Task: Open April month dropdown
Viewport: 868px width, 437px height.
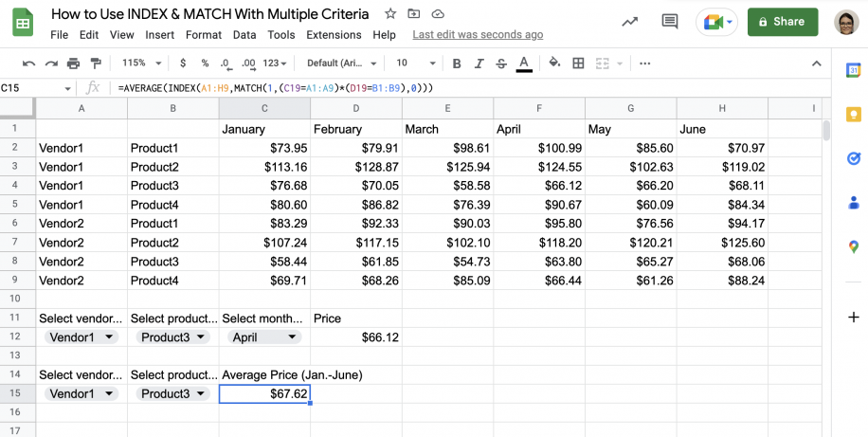Action: coord(264,337)
